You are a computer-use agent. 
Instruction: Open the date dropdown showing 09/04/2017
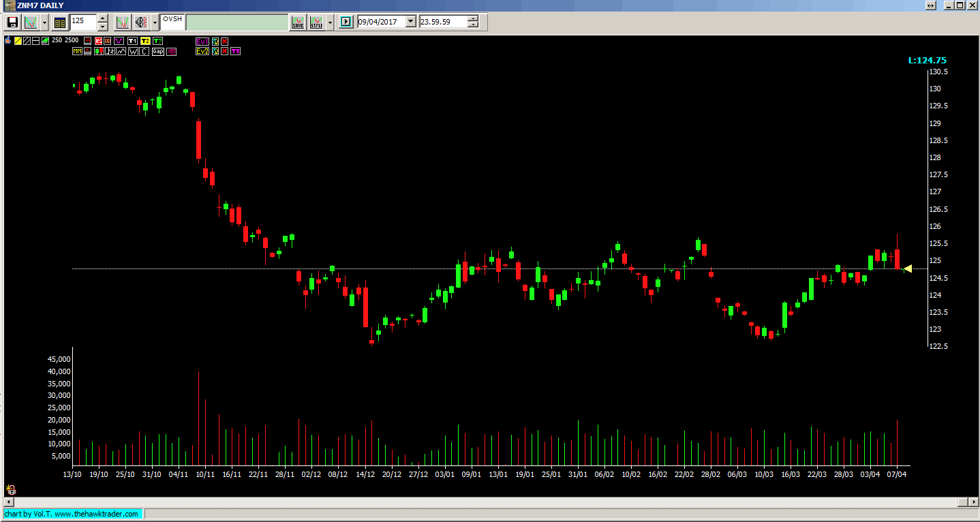410,22
